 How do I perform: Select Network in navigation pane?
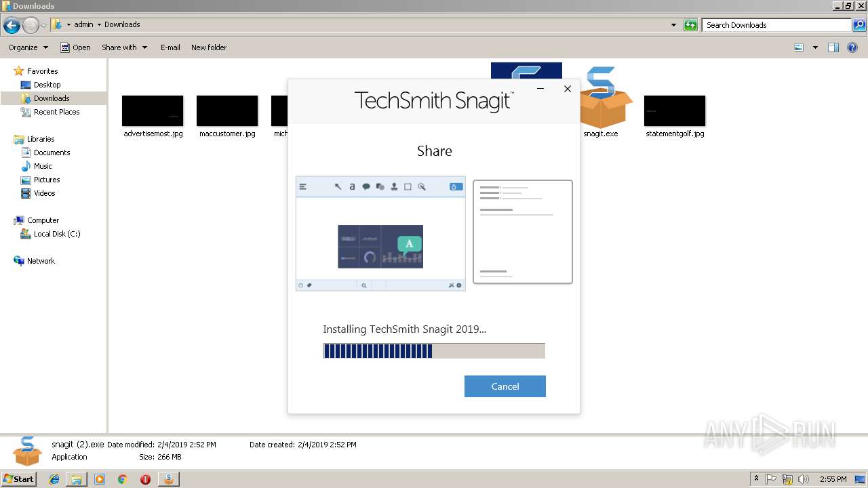click(41, 261)
